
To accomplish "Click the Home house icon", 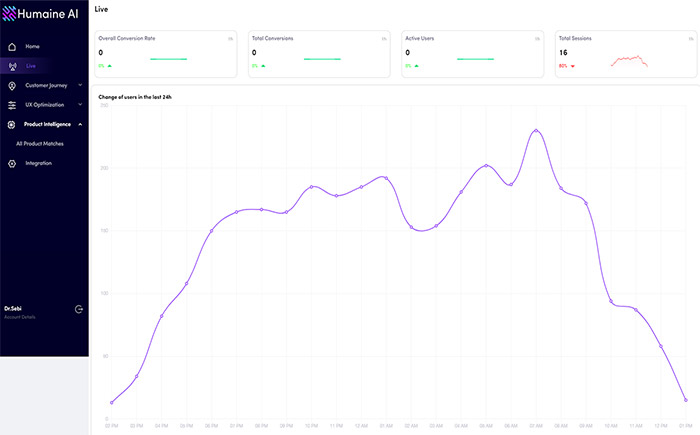I will point(12,47).
